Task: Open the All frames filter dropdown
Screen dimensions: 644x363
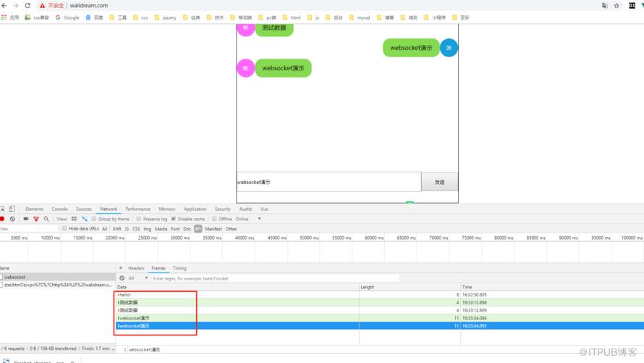Action: (x=138, y=278)
